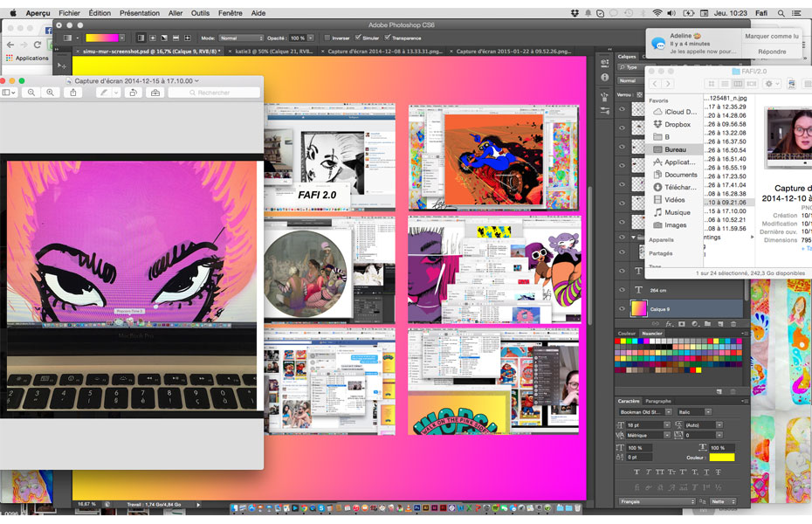Image resolution: width=812 pixels, height=524 pixels.
Task: Open the Nette anti-aliasing dropdown
Action: (723, 501)
